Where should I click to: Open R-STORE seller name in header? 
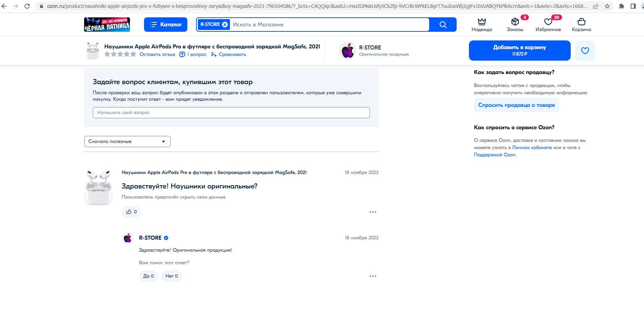coord(370,47)
